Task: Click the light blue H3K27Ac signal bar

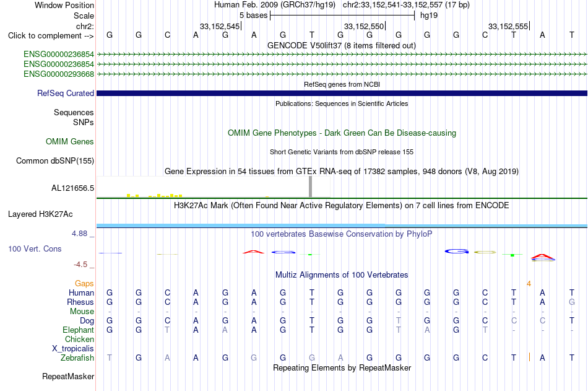Action: point(342,226)
